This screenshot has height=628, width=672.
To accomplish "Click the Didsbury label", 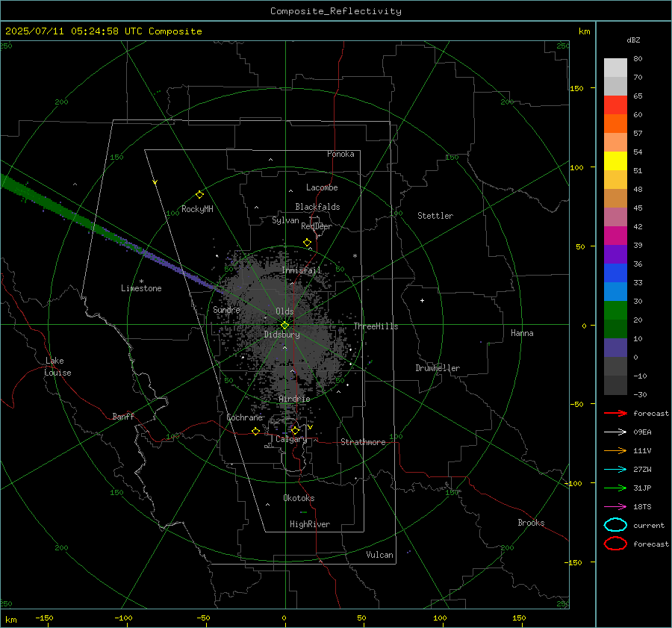I will (x=282, y=335).
